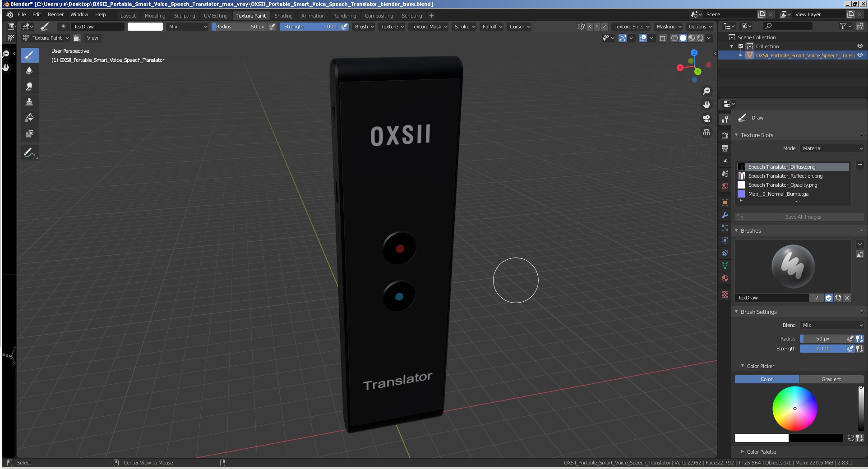Select the Mask tool in toolbar
Viewport: 868px width, 469px height.
[29, 133]
